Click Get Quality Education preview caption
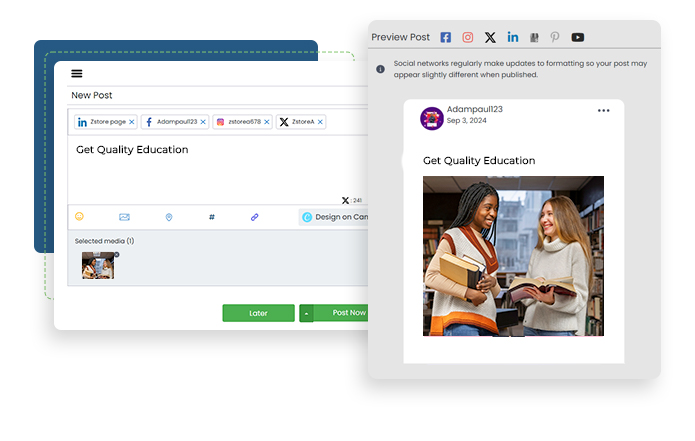Image resolution: width=695 pixels, height=441 pixels. [x=479, y=160]
